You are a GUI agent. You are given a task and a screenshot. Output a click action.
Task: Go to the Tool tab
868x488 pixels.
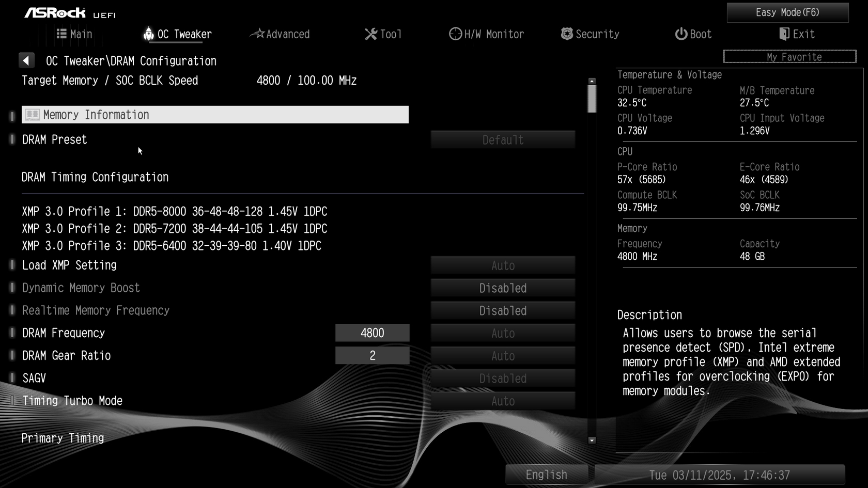tap(383, 34)
